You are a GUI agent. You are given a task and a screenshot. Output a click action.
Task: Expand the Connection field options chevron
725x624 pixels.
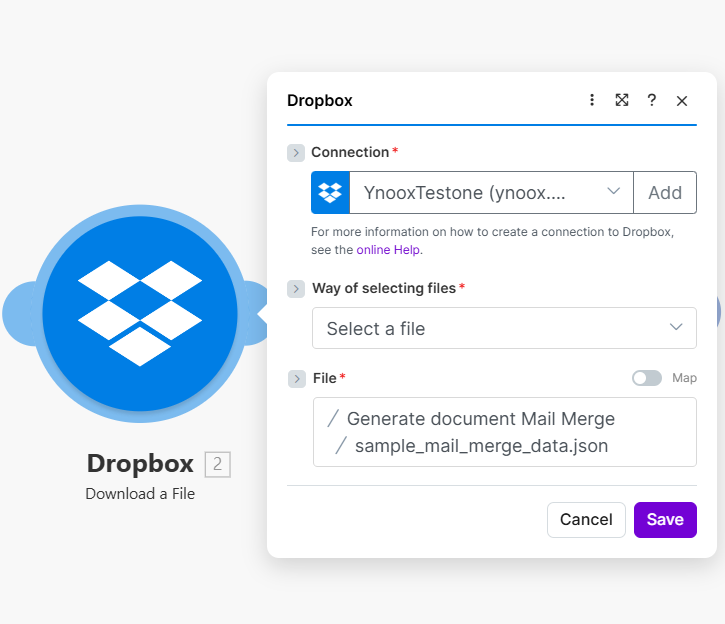(296, 153)
